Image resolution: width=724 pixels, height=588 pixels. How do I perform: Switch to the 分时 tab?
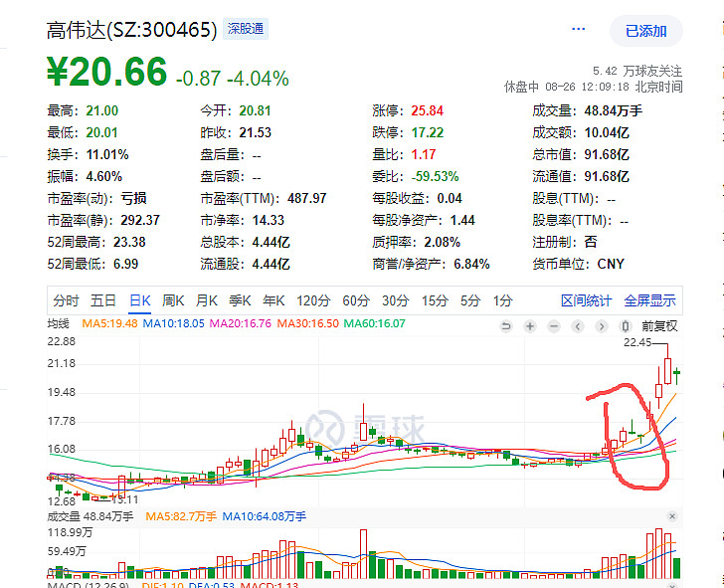(x=66, y=301)
